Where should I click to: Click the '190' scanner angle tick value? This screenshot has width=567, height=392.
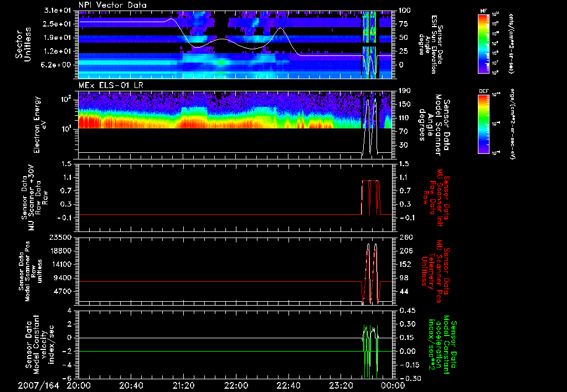click(405, 91)
